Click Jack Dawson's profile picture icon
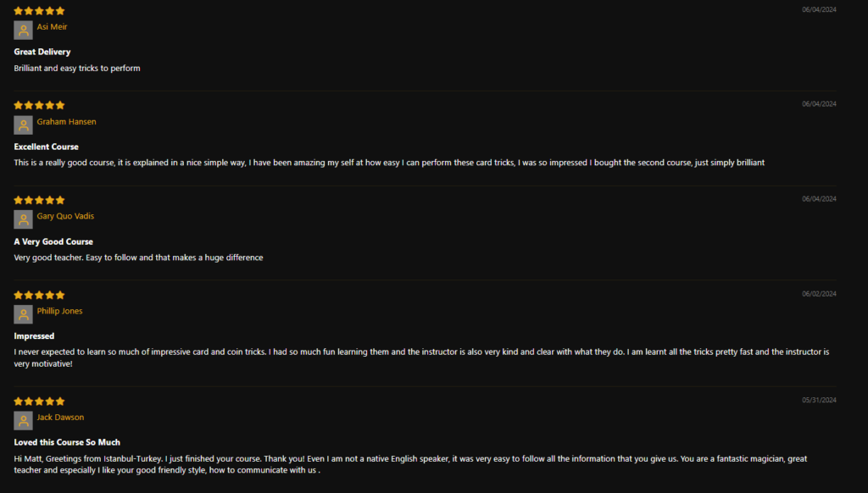 (x=23, y=420)
